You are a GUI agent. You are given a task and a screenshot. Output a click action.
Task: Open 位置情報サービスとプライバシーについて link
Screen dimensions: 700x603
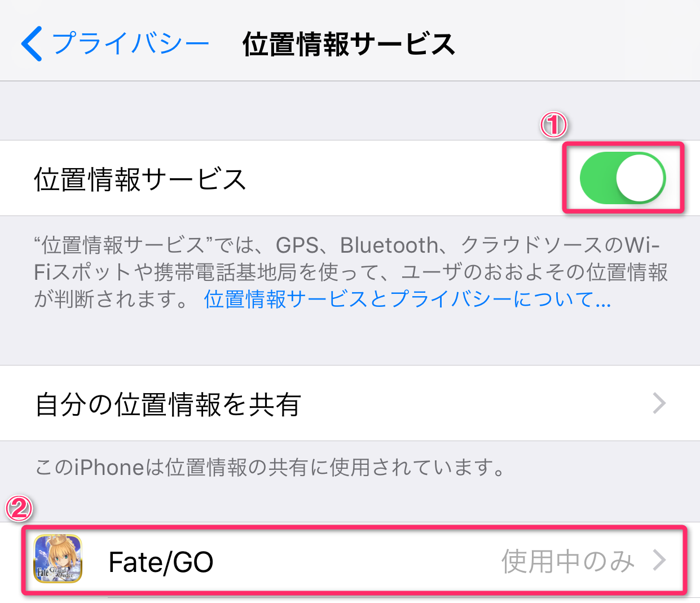coord(405,301)
